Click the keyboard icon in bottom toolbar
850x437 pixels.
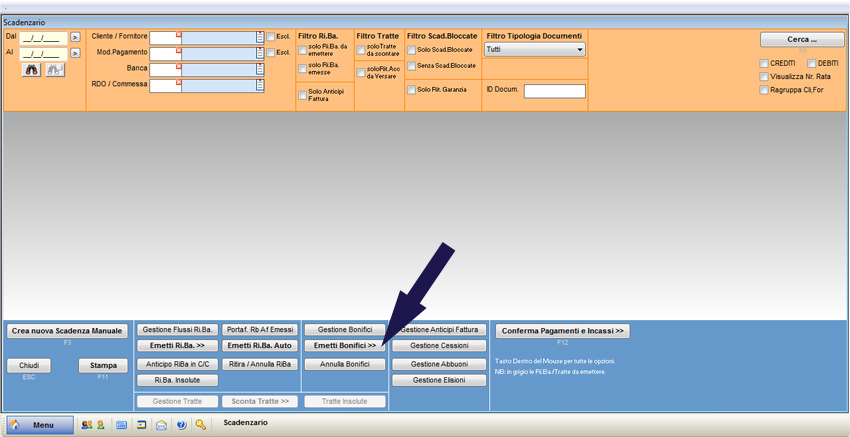coord(121,425)
